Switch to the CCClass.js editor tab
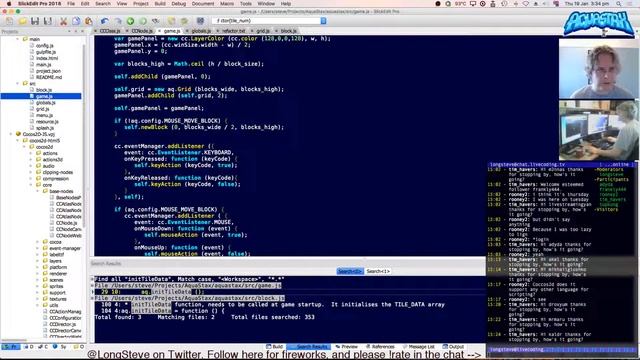The image size is (640, 360). pos(110,31)
